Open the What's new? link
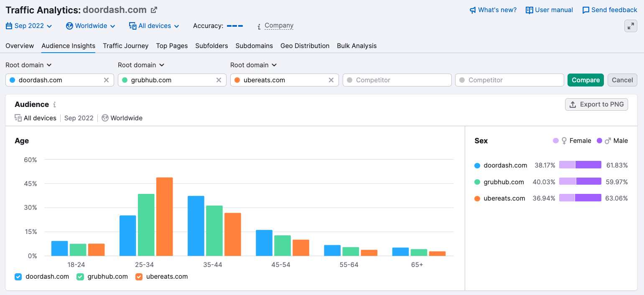The height and width of the screenshot is (295, 644). [493, 10]
